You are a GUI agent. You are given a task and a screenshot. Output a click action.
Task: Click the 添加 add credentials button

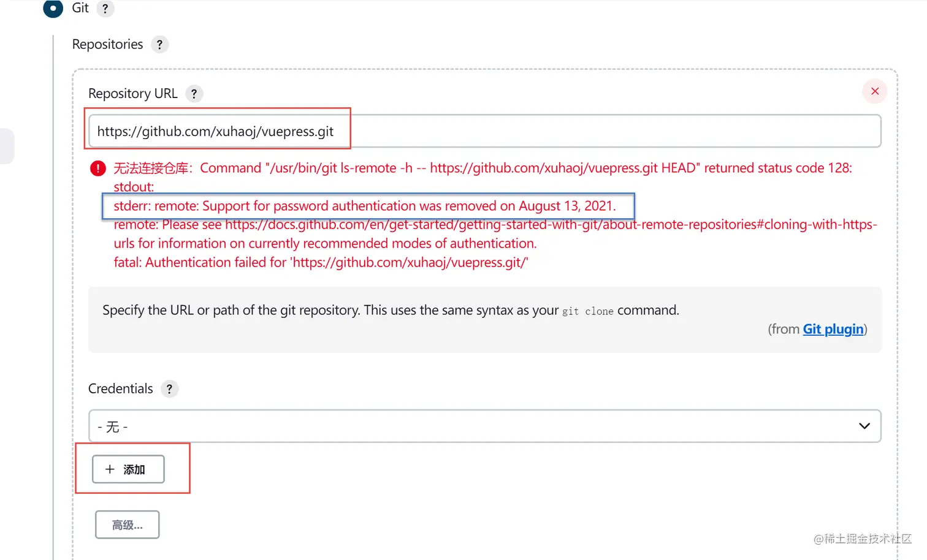point(128,469)
